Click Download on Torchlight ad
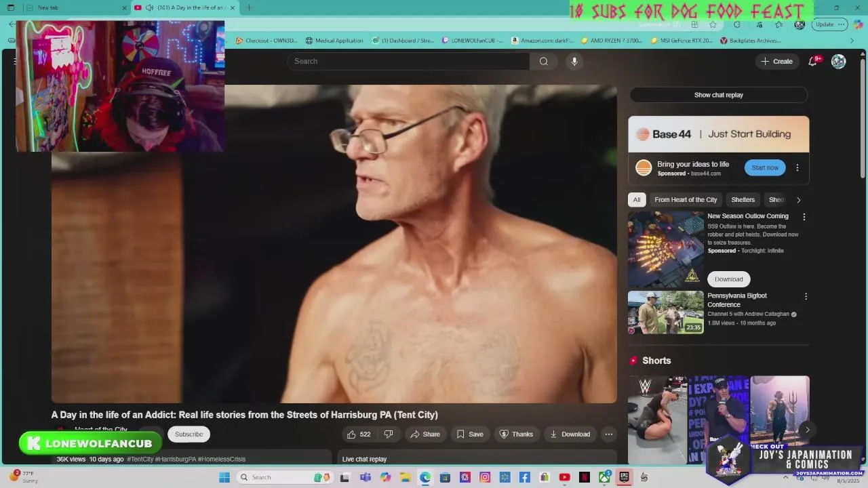 [x=729, y=279]
